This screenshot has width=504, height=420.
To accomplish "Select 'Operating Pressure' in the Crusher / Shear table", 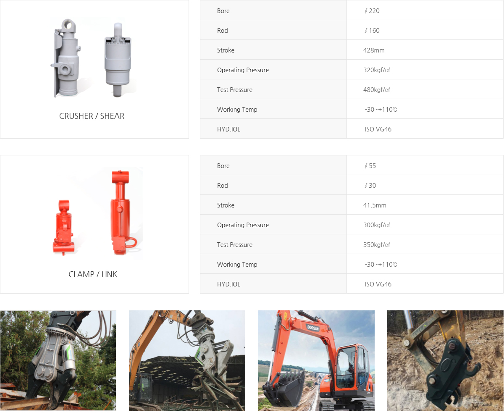I will [x=243, y=70].
